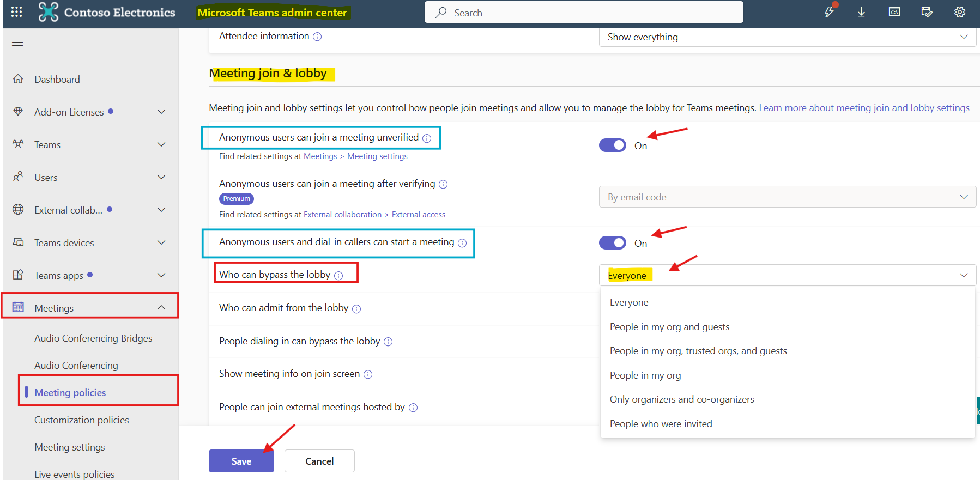The image size is (980, 480).
Task: Open Live events policies page
Action: (75, 474)
